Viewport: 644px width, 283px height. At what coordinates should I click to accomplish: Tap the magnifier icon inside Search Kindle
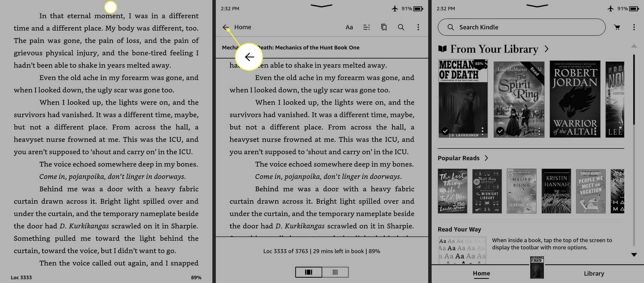(450, 27)
